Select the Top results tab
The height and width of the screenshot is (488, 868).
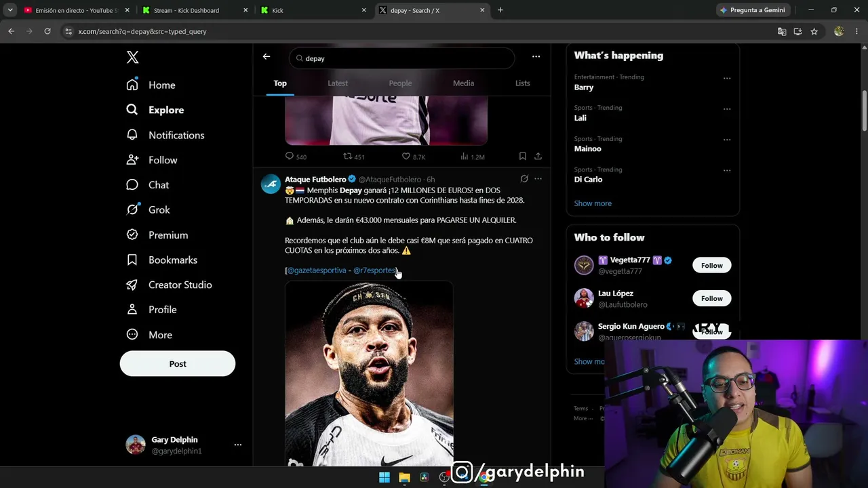coord(280,83)
